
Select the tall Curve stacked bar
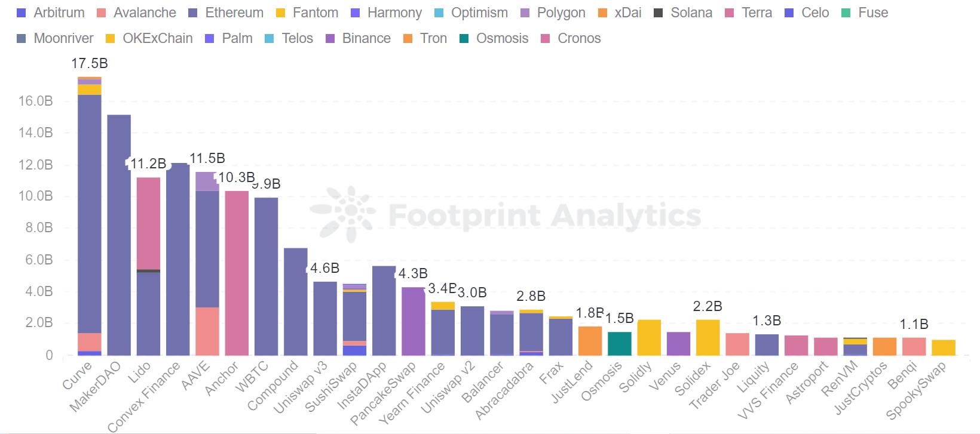pyautogui.click(x=90, y=216)
